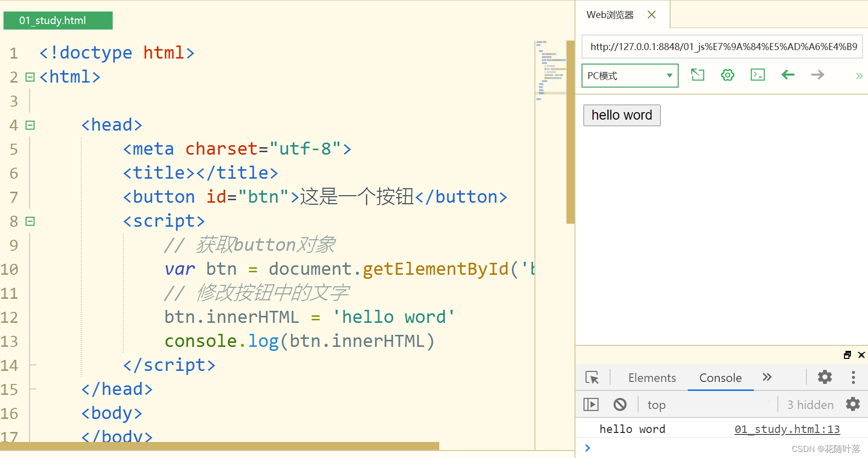Open DevTools settings gear
This screenshot has height=458, width=868.
pyautogui.click(x=825, y=377)
